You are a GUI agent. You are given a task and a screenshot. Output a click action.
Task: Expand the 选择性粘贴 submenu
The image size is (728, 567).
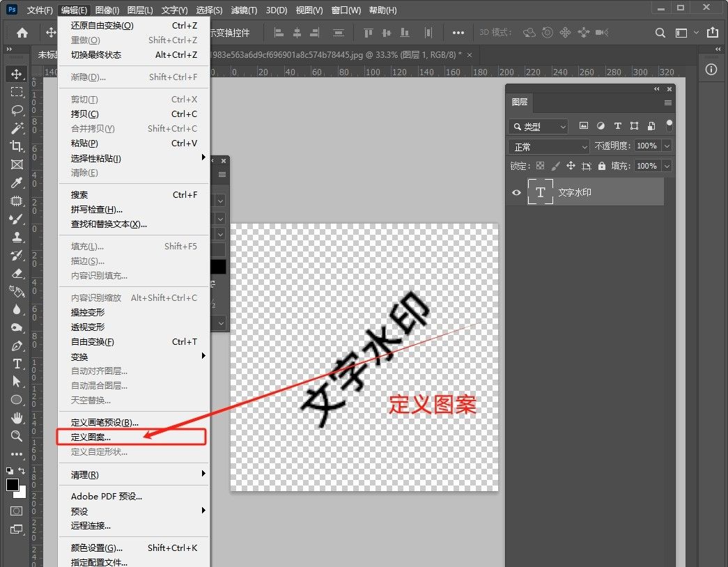click(134, 158)
